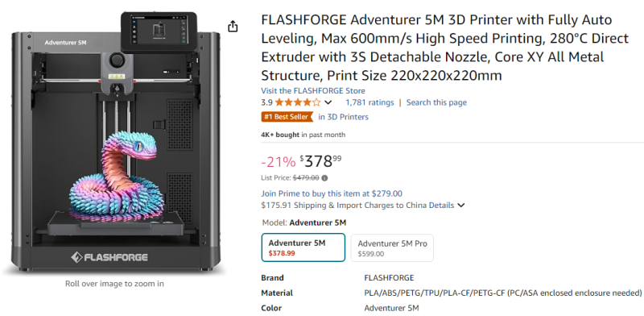Click the star rating icons

coord(298,102)
